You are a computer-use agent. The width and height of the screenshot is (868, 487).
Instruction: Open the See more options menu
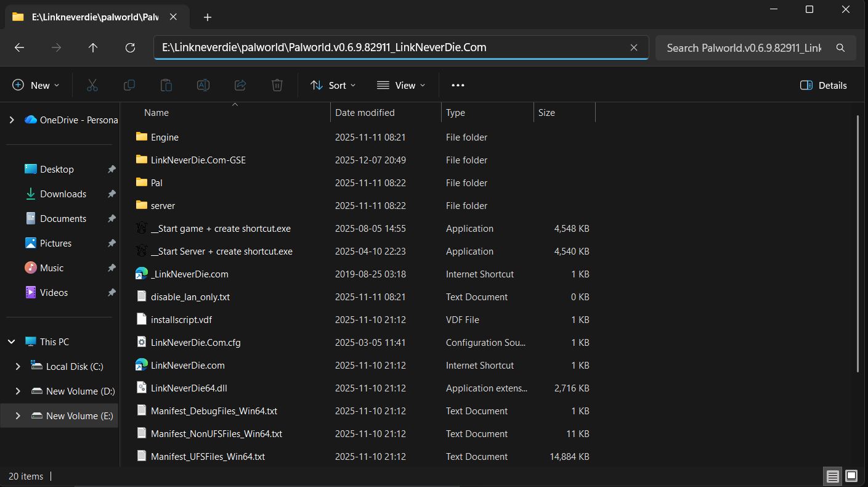458,85
